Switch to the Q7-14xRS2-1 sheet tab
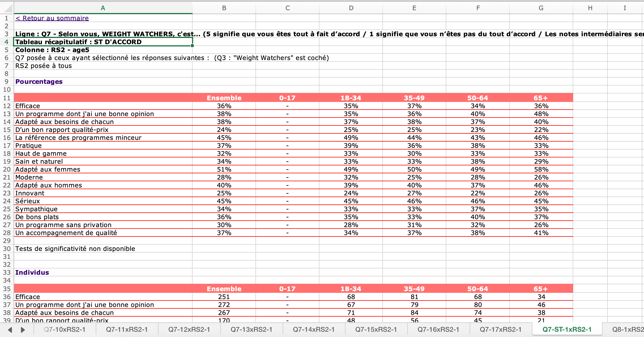The height and width of the screenshot is (337, 644). [x=314, y=329]
